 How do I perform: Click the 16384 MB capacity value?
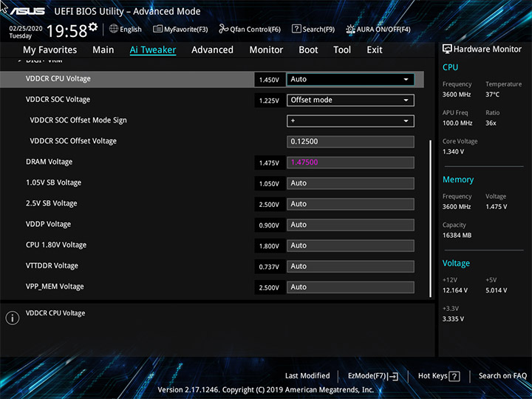point(457,235)
